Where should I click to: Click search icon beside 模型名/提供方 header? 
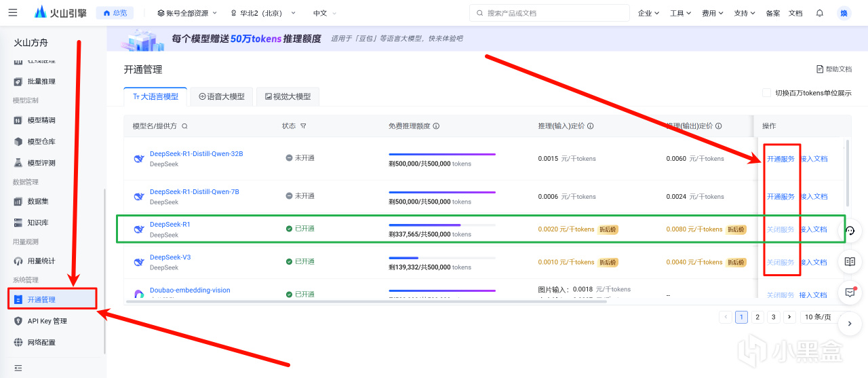[x=184, y=126]
